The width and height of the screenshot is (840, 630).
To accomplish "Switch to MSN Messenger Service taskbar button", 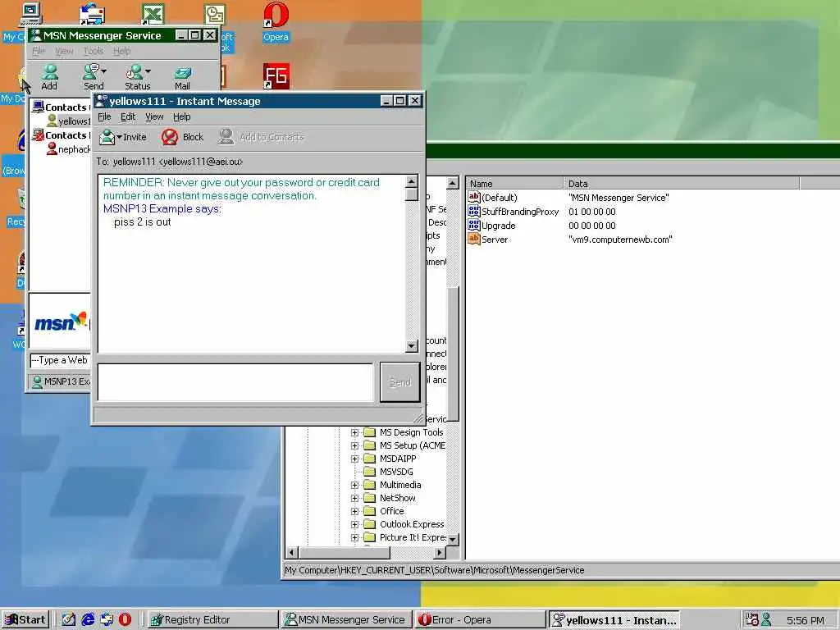I will tap(346, 619).
